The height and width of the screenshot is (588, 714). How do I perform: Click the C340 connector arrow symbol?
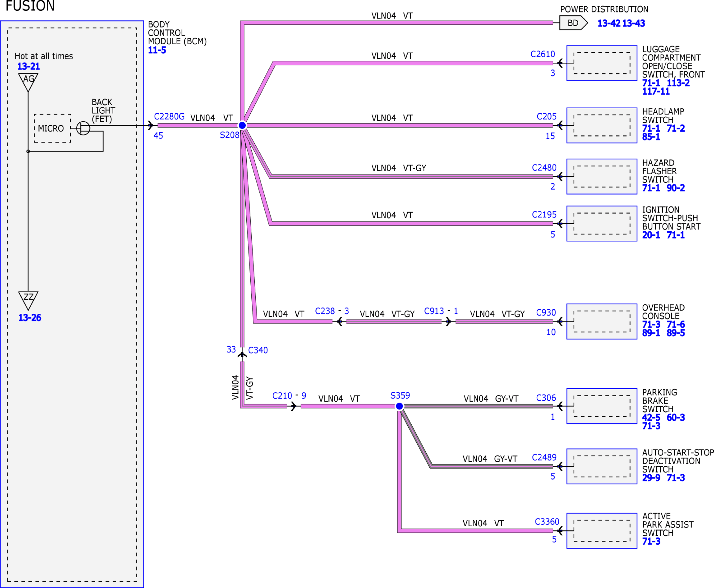(x=242, y=354)
